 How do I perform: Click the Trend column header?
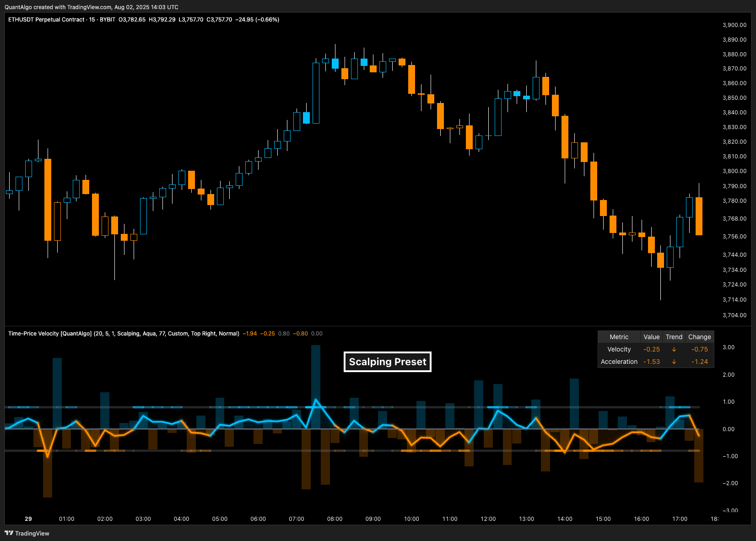point(674,337)
